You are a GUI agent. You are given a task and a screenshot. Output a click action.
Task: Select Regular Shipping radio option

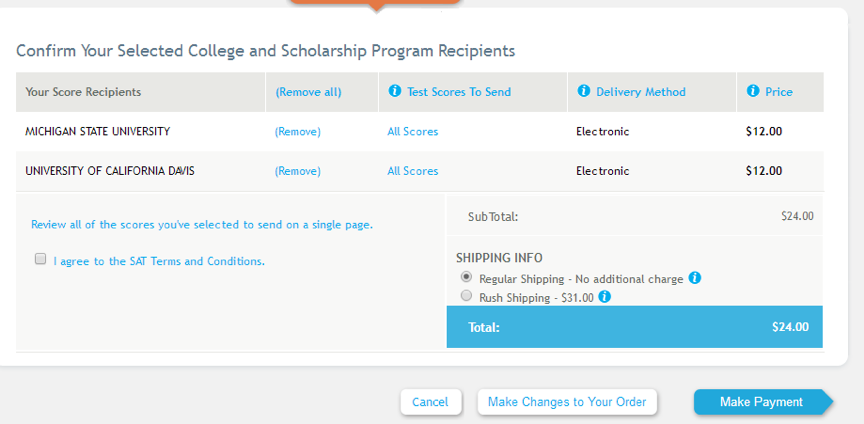pyautogui.click(x=466, y=278)
